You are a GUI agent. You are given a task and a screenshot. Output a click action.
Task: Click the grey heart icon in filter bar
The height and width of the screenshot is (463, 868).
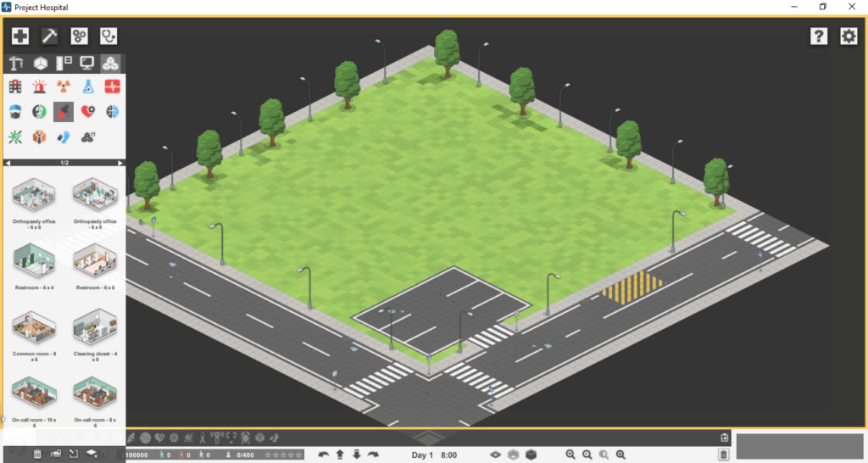(159, 438)
